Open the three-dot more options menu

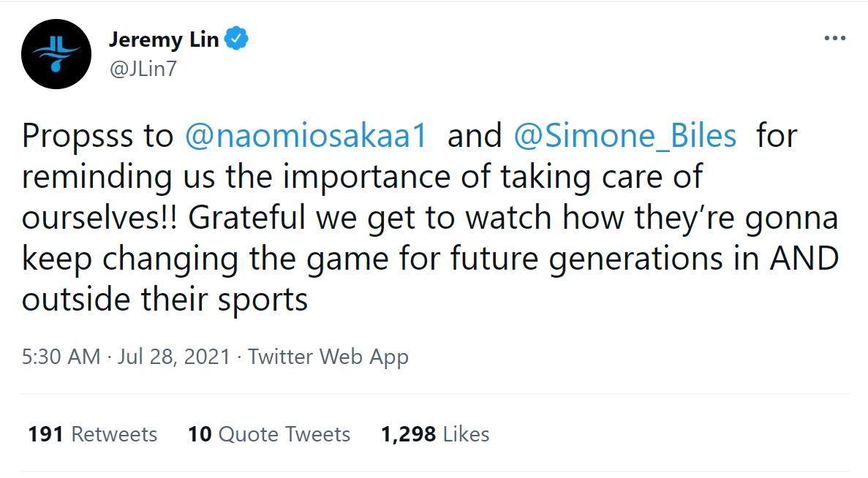tap(835, 38)
